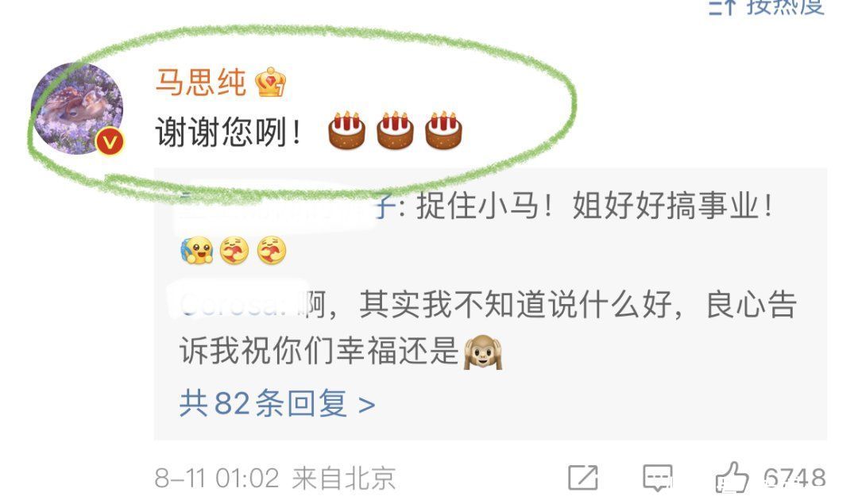Image resolution: width=858 pixels, height=504 pixels.
Task: Tap the third birthday cake emoji
Action: point(443,131)
